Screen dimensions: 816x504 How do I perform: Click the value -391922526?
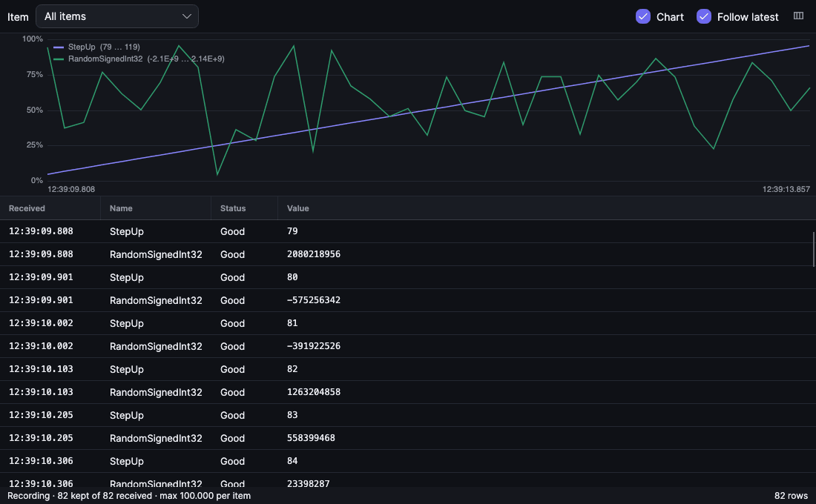[x=313, y=346]
